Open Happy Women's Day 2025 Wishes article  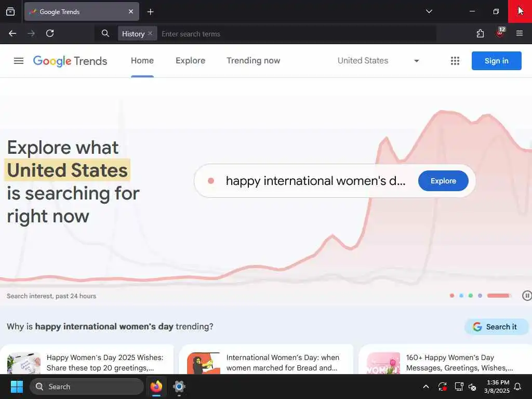87,360
